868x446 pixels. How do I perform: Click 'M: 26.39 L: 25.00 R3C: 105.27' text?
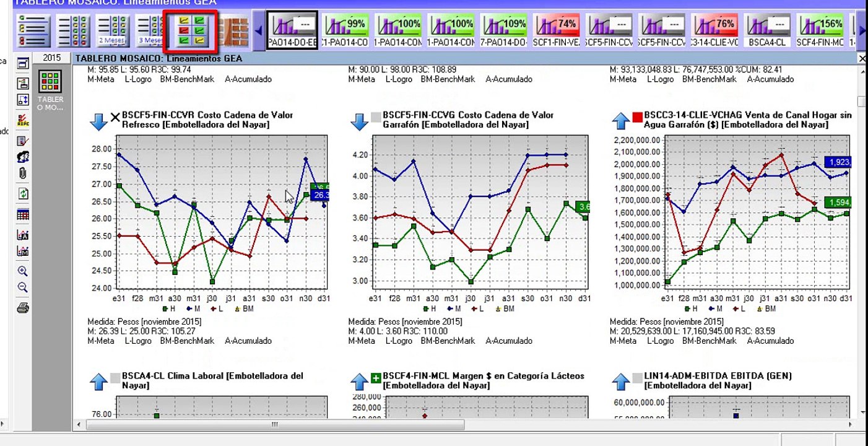[x=141, y=331]
